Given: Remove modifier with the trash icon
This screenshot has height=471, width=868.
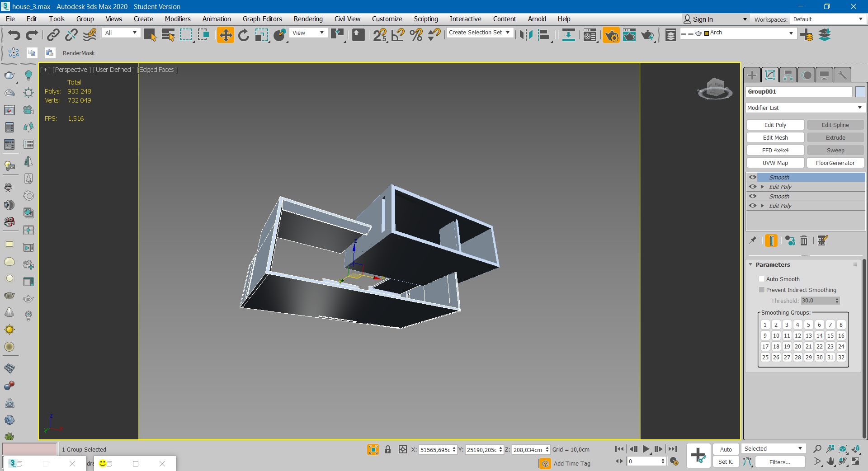Looking at the screenshot, I should click(804, 240).
